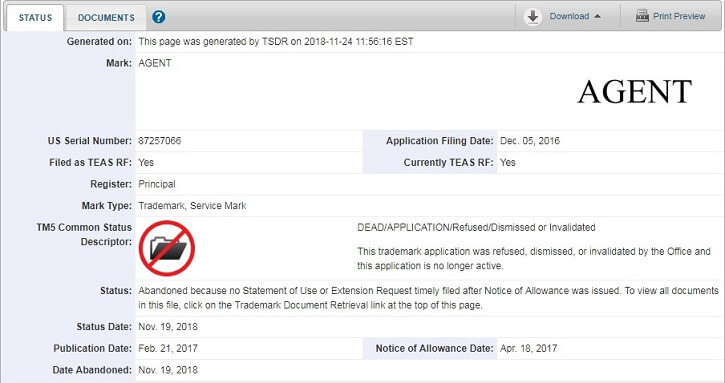
Task: Click the Mark value AGENT text
Action: 154,63
